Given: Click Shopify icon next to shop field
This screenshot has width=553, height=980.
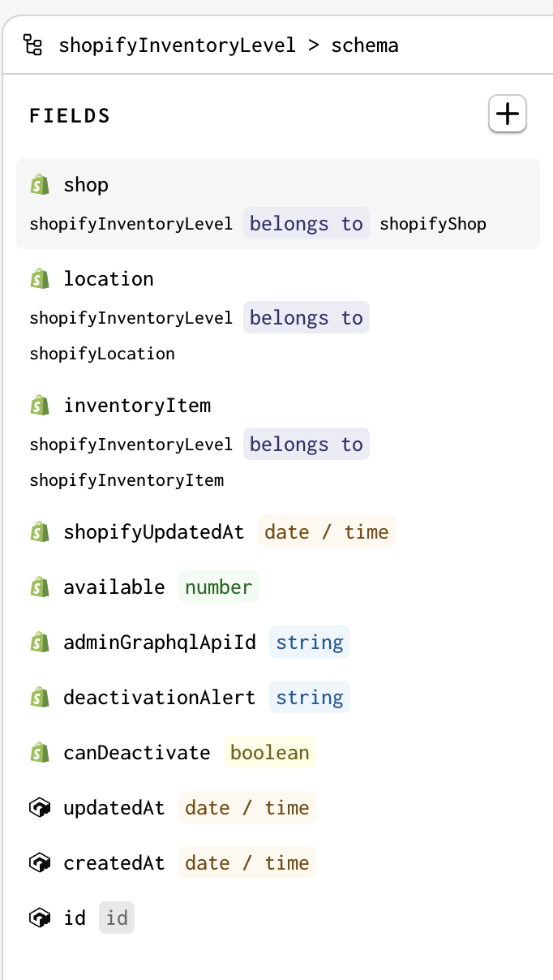Looking at the screenshot, I should click(40, 185).
